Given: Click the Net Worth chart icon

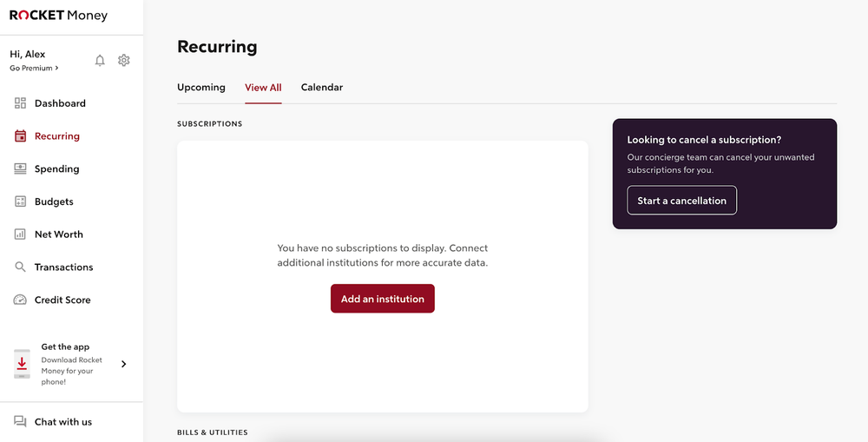Looking at the screenshot, I should (x=21, y=234).
